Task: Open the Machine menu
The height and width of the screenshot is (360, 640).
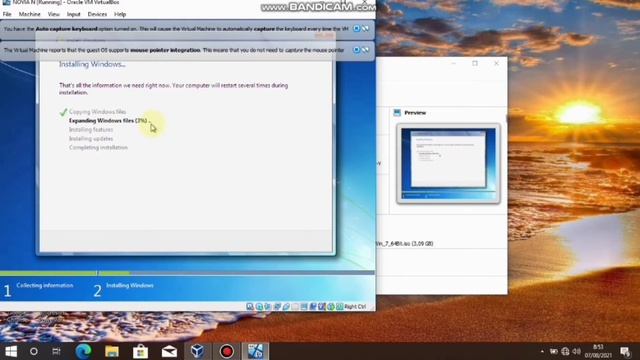Action: tap(29, 14)
